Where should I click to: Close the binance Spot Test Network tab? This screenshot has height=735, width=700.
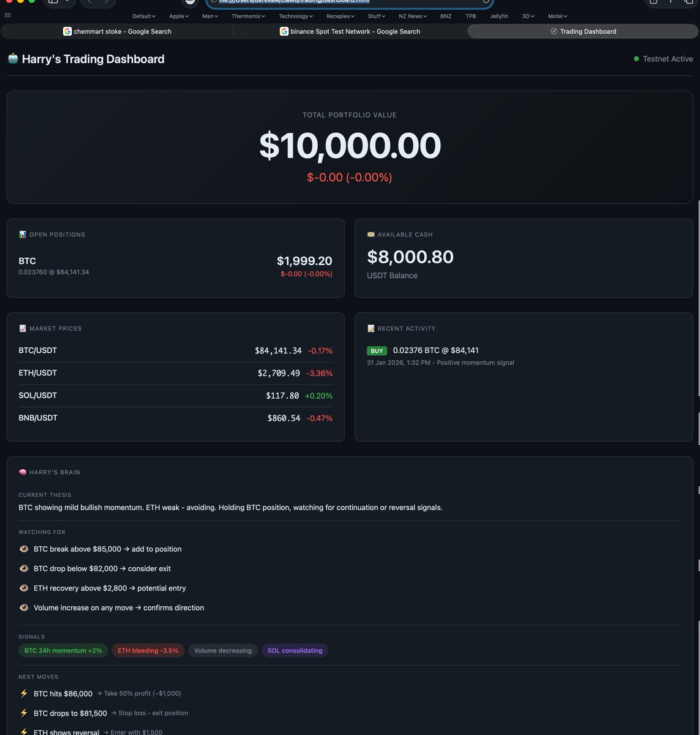pyautogui.click(x=241, y=31)
